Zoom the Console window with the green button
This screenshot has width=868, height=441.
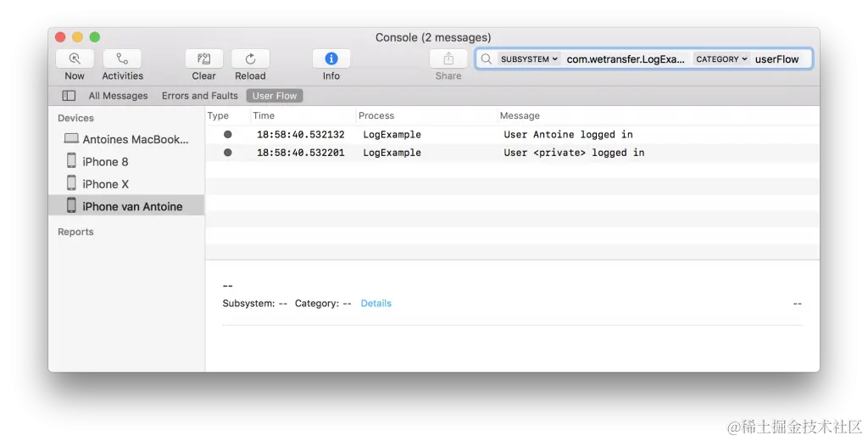point(95,37)
